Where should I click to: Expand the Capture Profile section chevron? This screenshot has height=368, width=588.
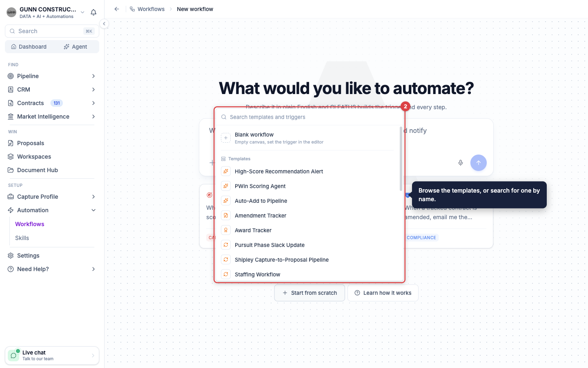point(94,197)
